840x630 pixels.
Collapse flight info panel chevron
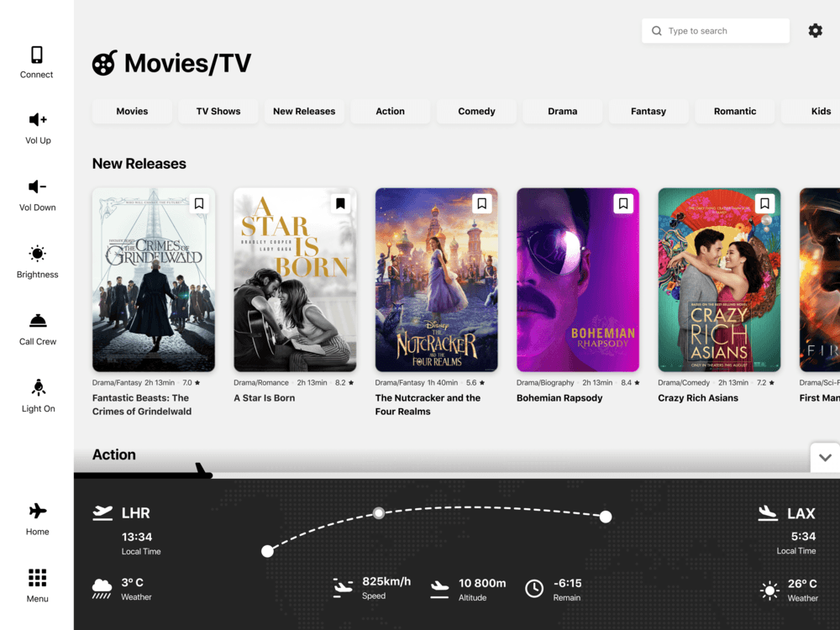pyautogui.click(x=825, y=458)
